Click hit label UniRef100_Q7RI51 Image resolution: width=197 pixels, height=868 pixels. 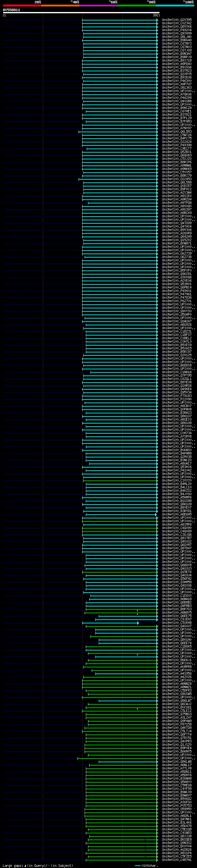tap(176, 738)
